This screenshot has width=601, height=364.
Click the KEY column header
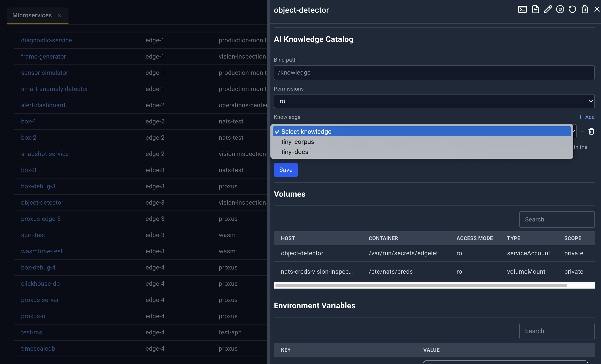[286, 350]
